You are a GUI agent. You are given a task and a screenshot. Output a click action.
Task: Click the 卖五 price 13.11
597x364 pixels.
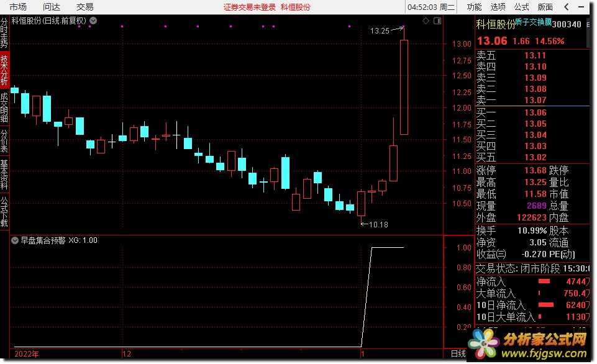pyautogui.click(x=535, y=55)
